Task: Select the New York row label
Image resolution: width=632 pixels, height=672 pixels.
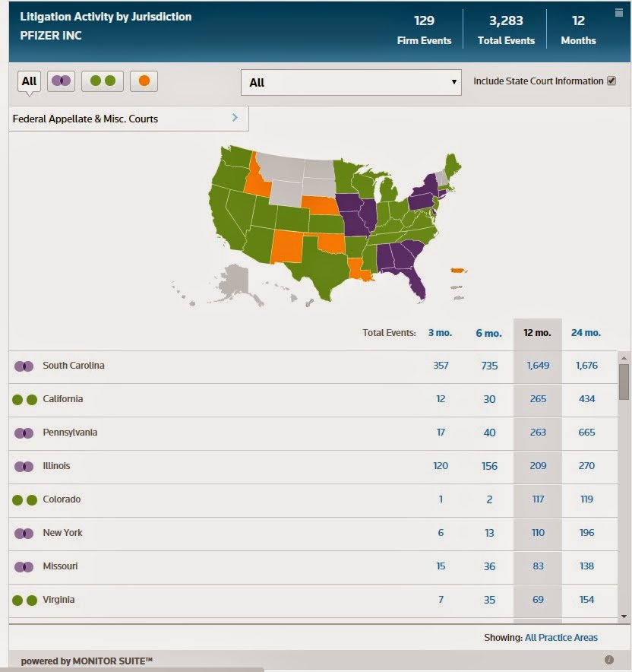Action: click(62, 533)
